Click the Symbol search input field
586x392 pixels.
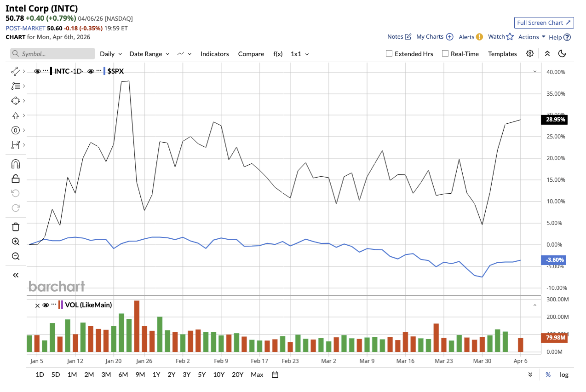pos(52,54)
